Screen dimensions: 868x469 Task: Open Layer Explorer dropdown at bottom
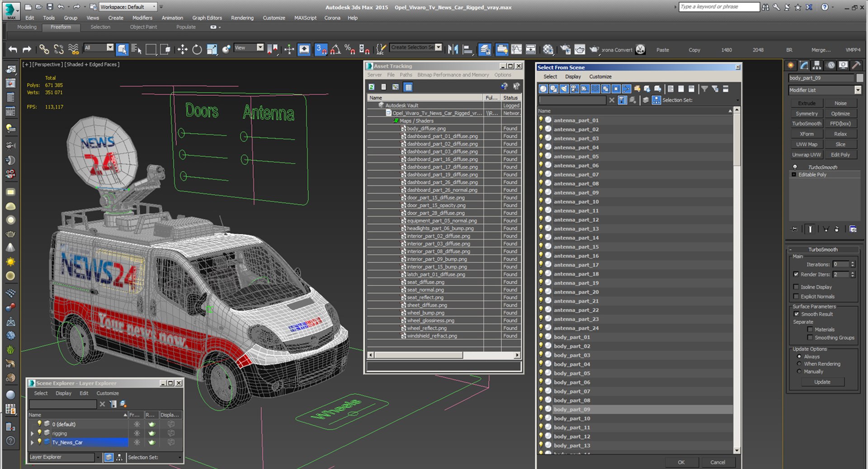coord(98,457)
